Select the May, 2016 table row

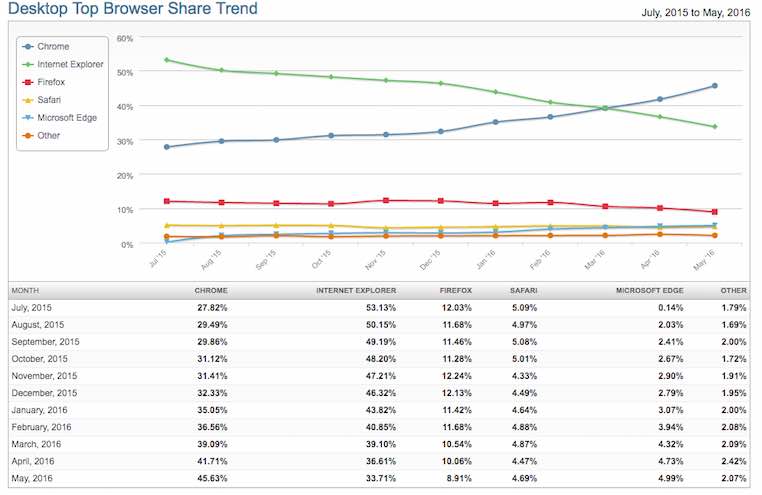(380, 477)
